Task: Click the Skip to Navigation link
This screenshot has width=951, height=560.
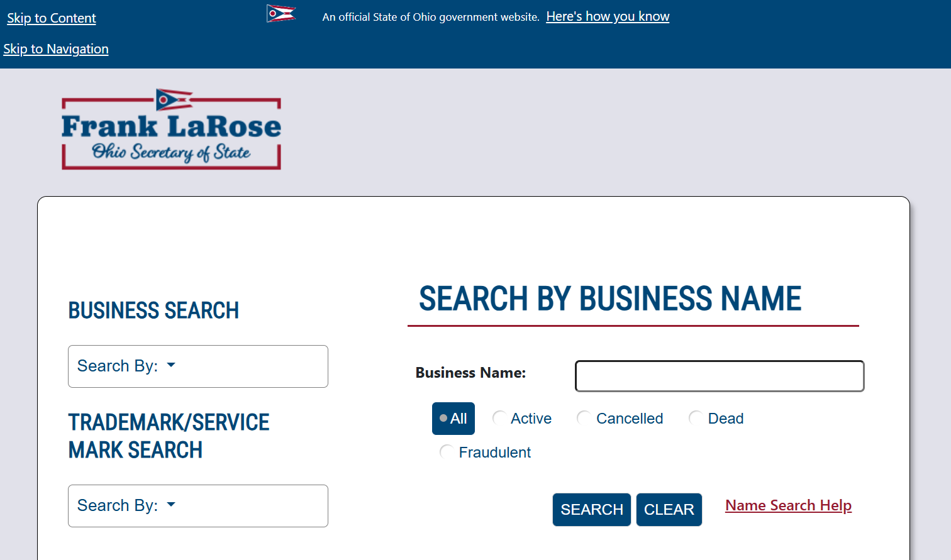Action: [55, 48]
